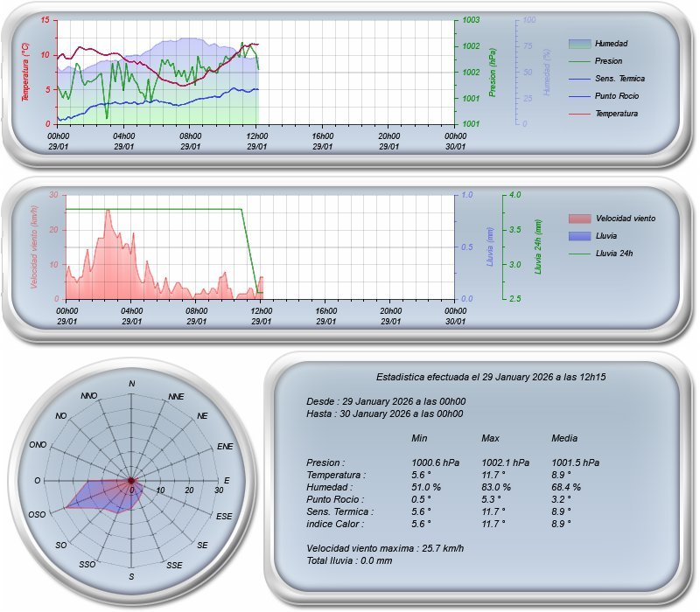Image resolution: width=700 pixels, height=612 pixels.
Task: Select the blue Lluvia legend swatch
Action: (579, 235)
